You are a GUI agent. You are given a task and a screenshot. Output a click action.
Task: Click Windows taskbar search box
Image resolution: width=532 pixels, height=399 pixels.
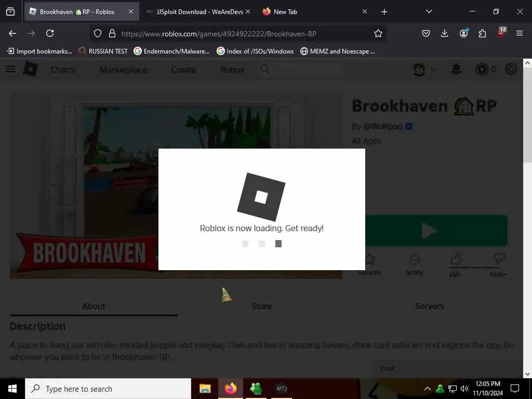pos(108,389)
